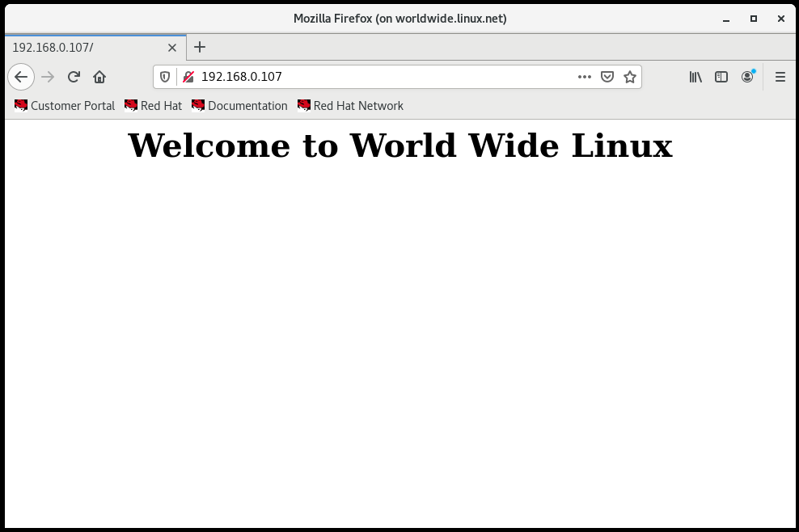Click the Home button to load homepage

tap(99, 77)
